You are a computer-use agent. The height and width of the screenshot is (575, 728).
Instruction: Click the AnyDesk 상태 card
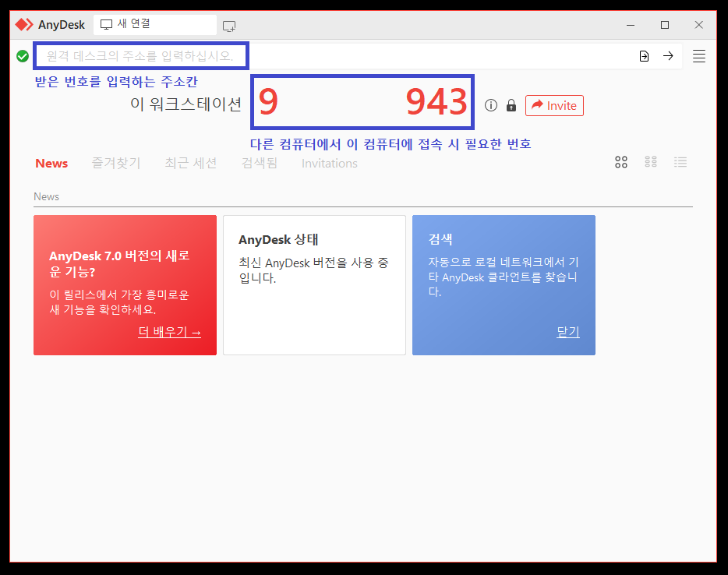tap(314, 285)
